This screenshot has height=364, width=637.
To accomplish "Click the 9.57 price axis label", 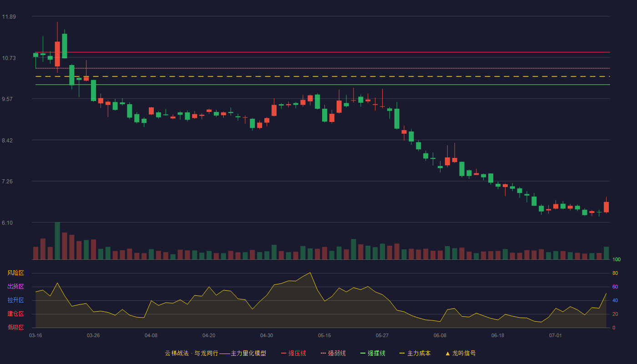I will 8,99.
